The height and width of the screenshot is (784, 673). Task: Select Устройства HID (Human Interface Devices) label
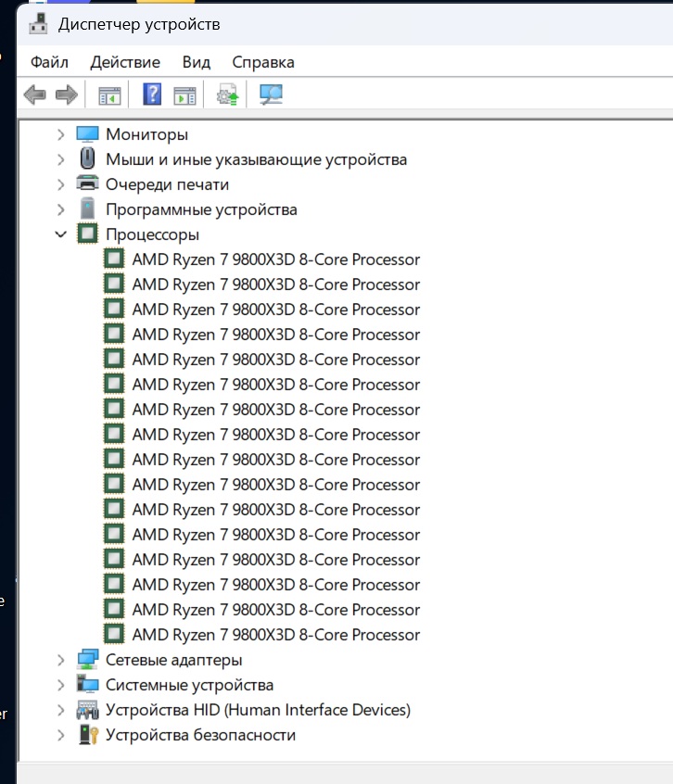tap(258, 710)
